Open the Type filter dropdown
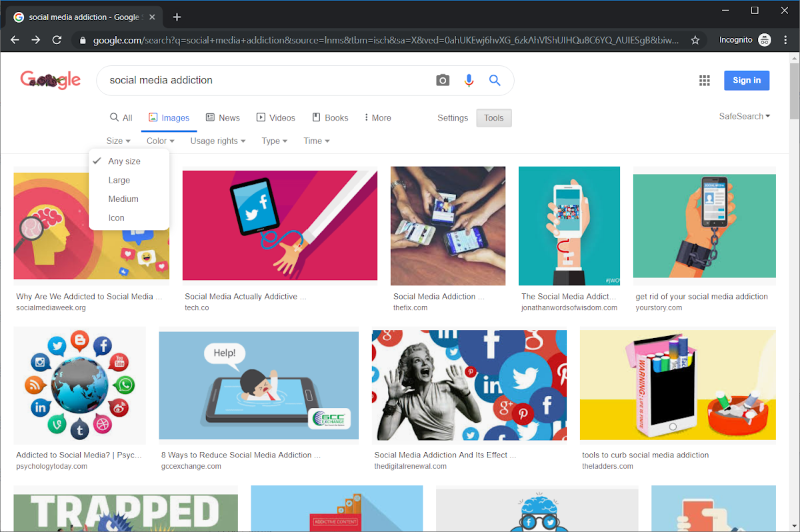Screen dimensions: 800x532 pos(274,141)
